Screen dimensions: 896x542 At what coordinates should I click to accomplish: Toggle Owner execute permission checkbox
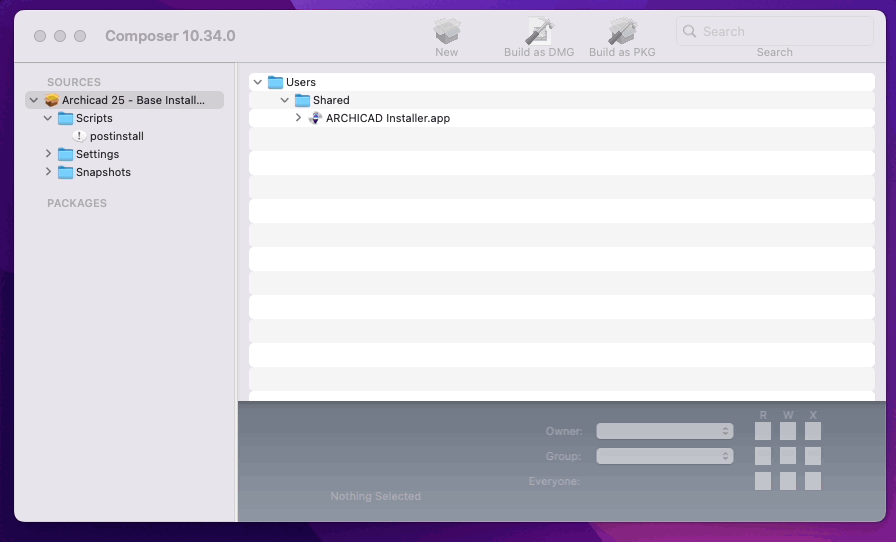point(813,431)
